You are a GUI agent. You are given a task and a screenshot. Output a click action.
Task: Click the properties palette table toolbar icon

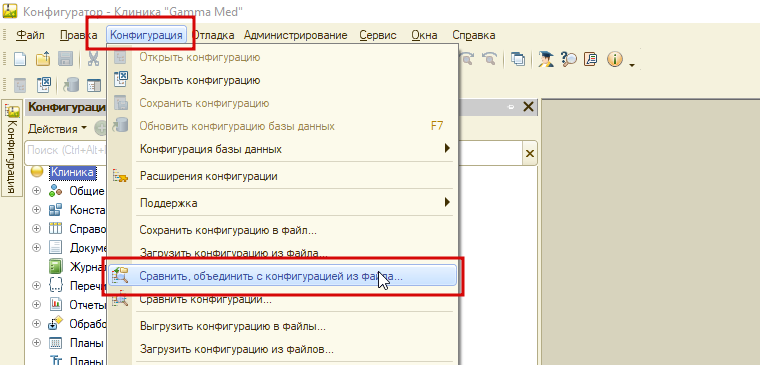click(x=94, y=86)
